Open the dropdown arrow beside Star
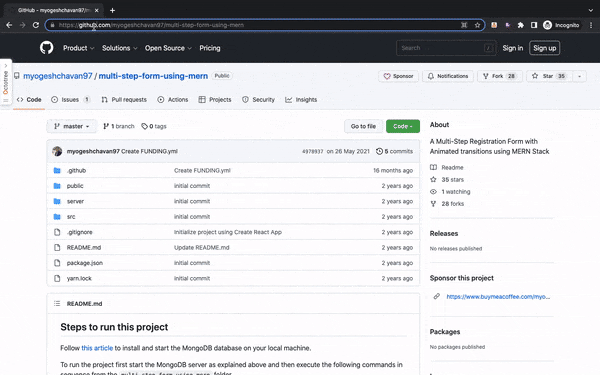 579,76
